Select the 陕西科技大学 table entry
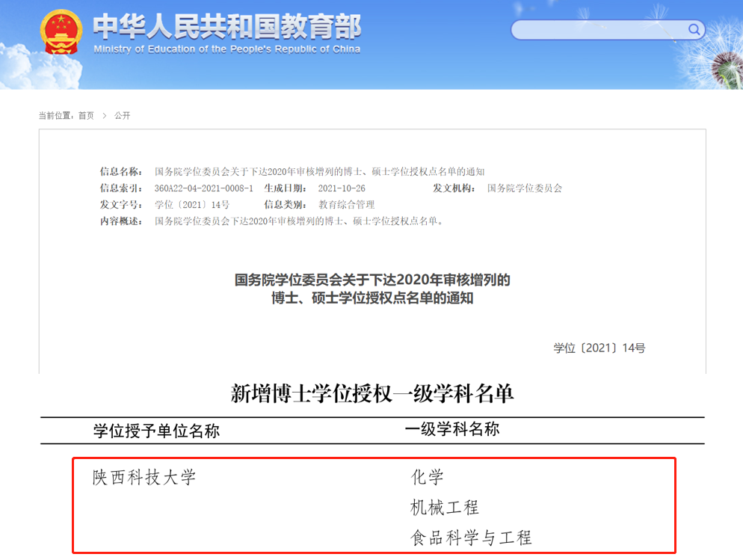The image size is (743, 560). pos(144,478)
